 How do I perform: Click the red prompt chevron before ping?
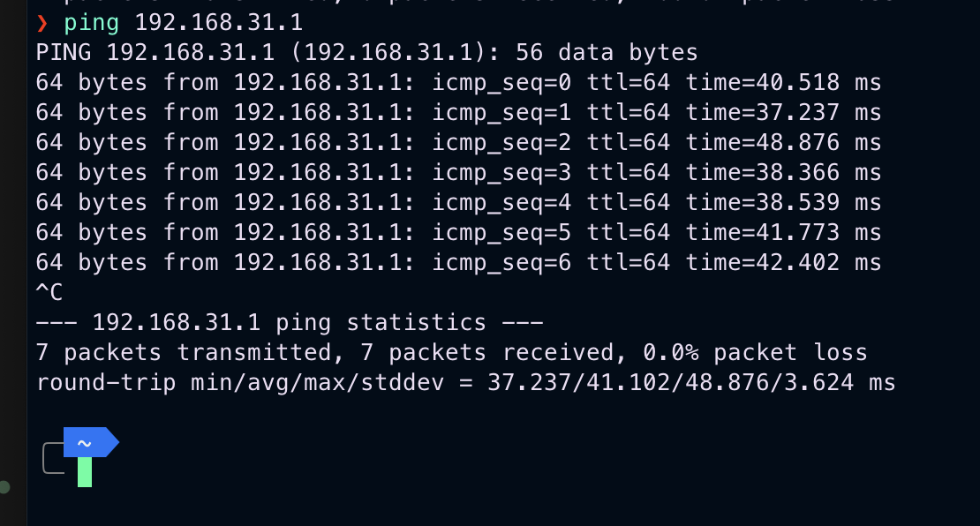coord(41,22)
